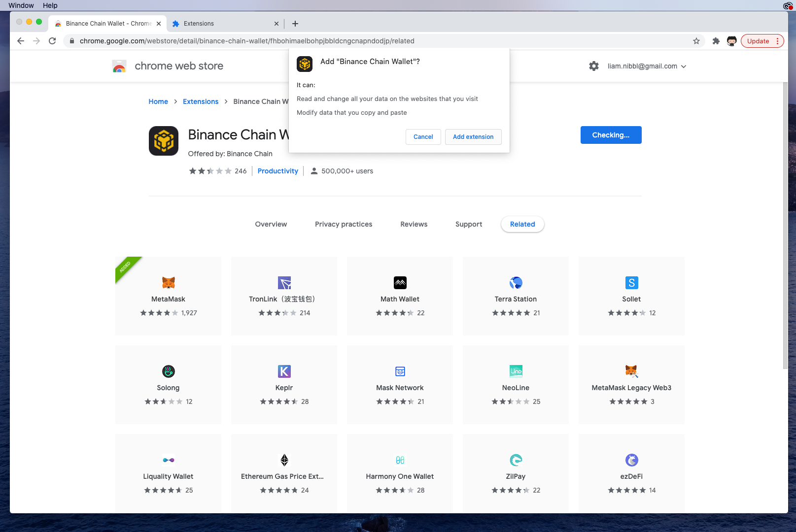The height and width of the screenshot is (532, 796).
Task: Switch to the Reviews tab
Action: 414,224
